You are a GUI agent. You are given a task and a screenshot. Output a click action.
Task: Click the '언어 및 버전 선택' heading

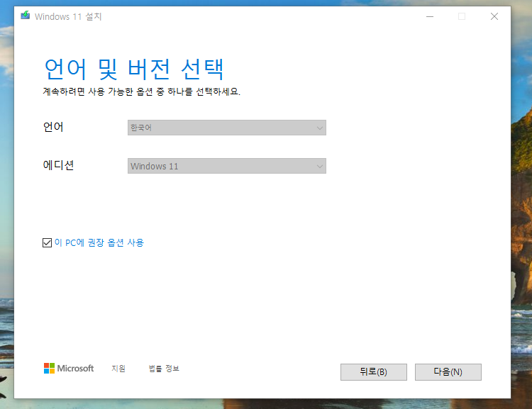click(x=134, y=69)
